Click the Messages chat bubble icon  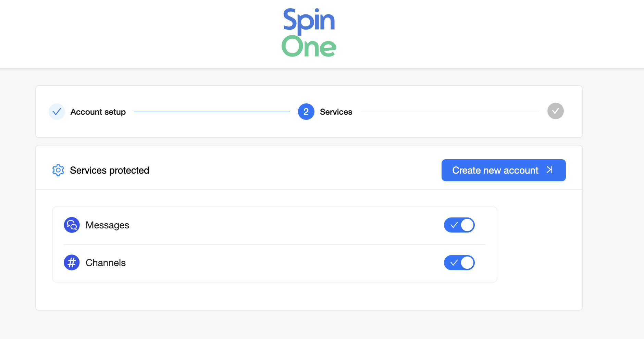72,225
